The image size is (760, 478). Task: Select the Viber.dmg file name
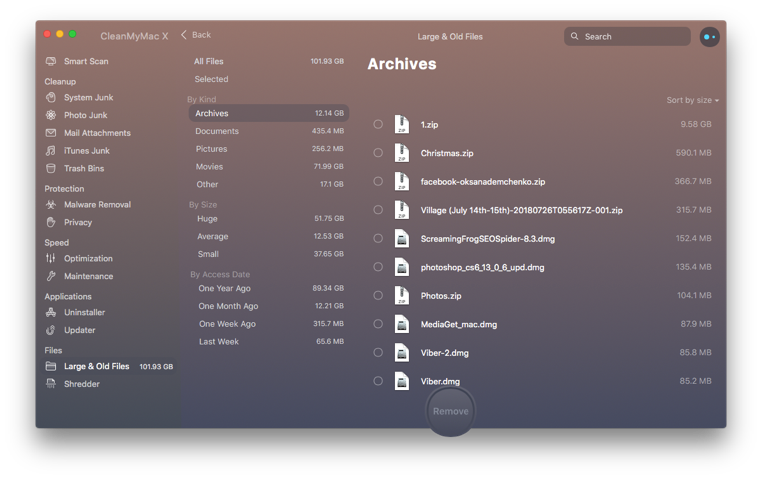pyautogui.click(x=440, y=381)
